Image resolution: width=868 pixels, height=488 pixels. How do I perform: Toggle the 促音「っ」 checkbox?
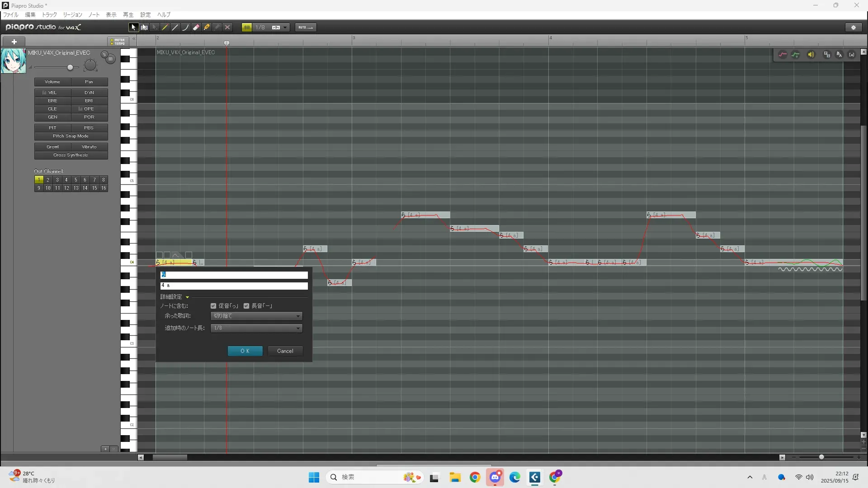tap(213, 306)
